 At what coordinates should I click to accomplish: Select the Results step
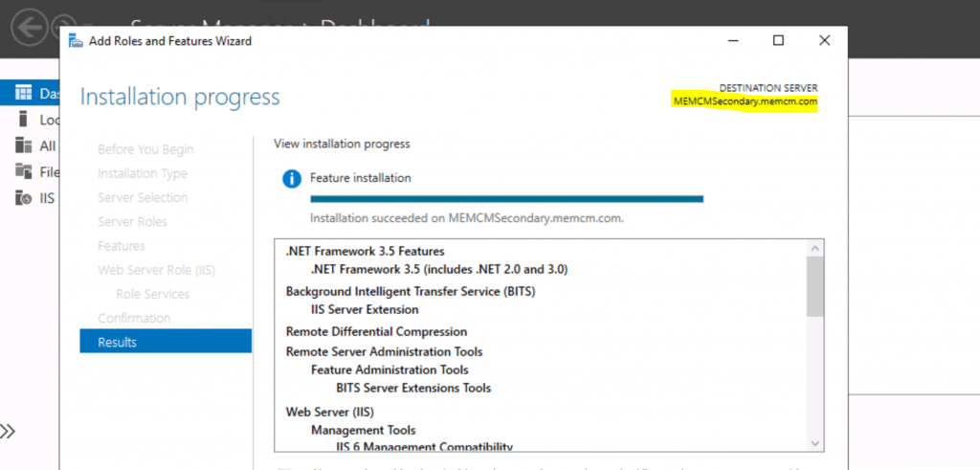coord(166,342)
